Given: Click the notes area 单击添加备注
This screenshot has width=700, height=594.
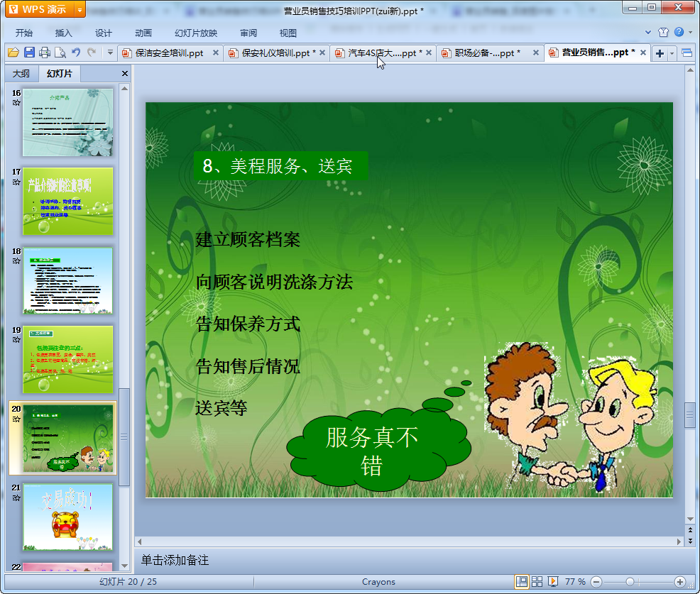Looking at the screenshot, I should tap(175, 560).
